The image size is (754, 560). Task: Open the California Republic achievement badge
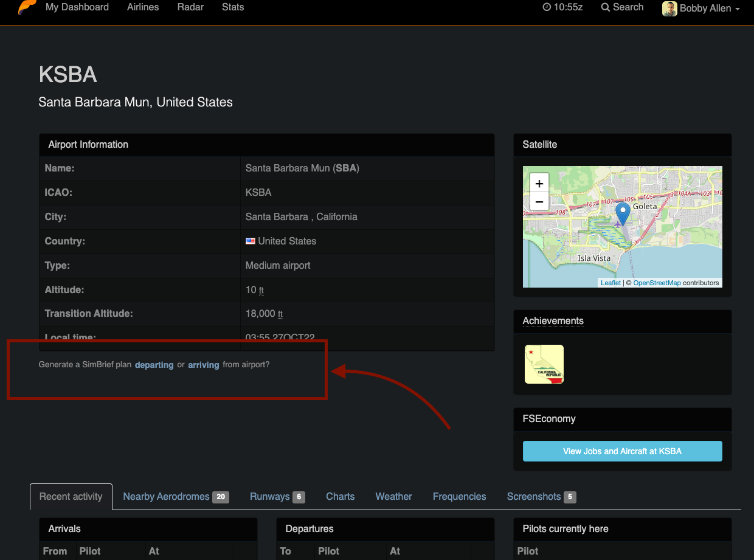pos(543,364)
